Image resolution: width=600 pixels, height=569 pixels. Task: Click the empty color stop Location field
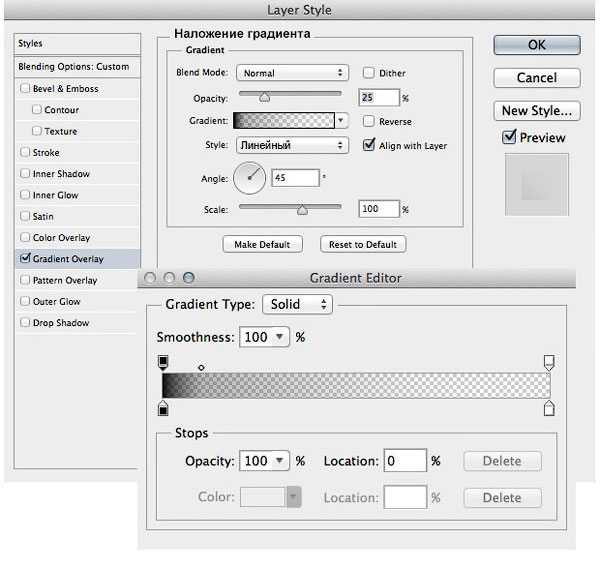(405, 497)
